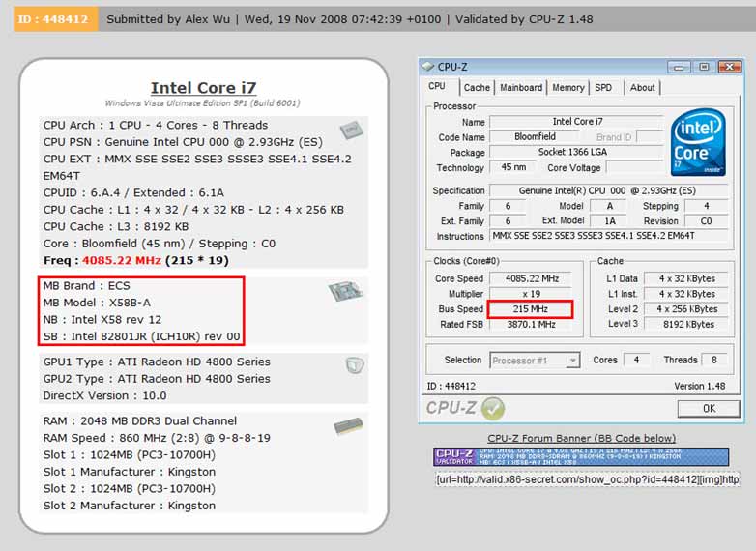
Task: Close the CPU-Z window
Action: click(x=730, y=67)
